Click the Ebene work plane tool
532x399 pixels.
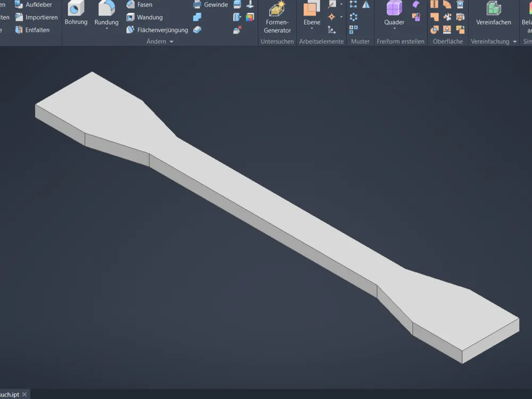pyautogui.click(x=312, y=13)
